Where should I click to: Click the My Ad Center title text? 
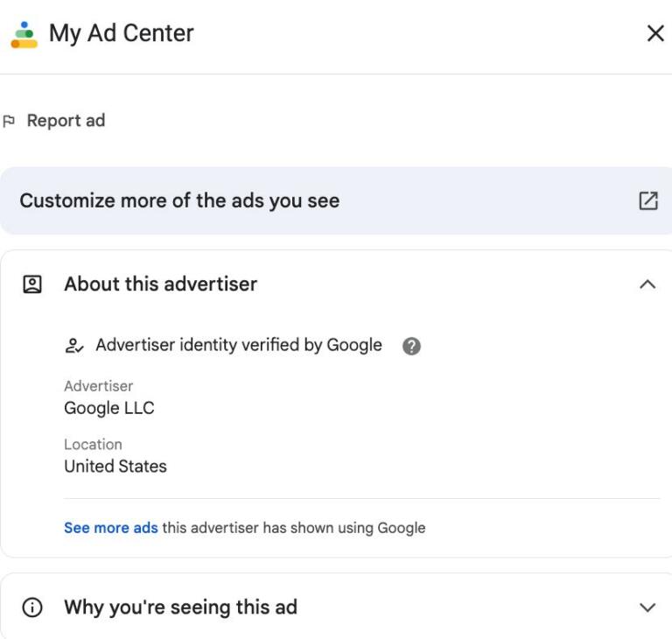[122, 33]
